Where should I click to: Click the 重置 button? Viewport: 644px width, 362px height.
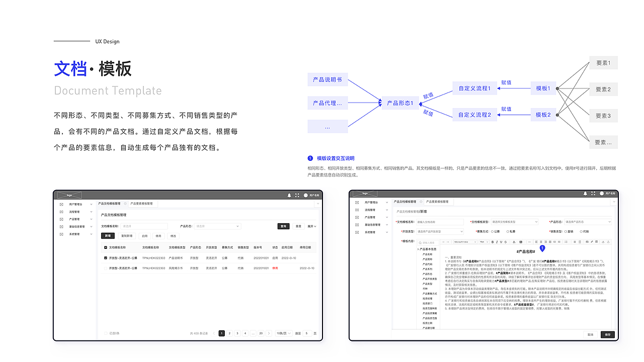[298, 226]
